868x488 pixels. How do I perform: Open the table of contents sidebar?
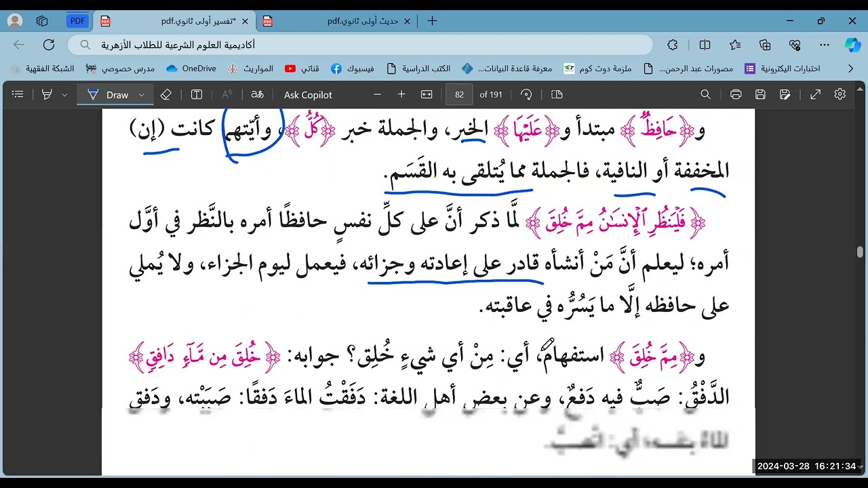click(18, 95)
